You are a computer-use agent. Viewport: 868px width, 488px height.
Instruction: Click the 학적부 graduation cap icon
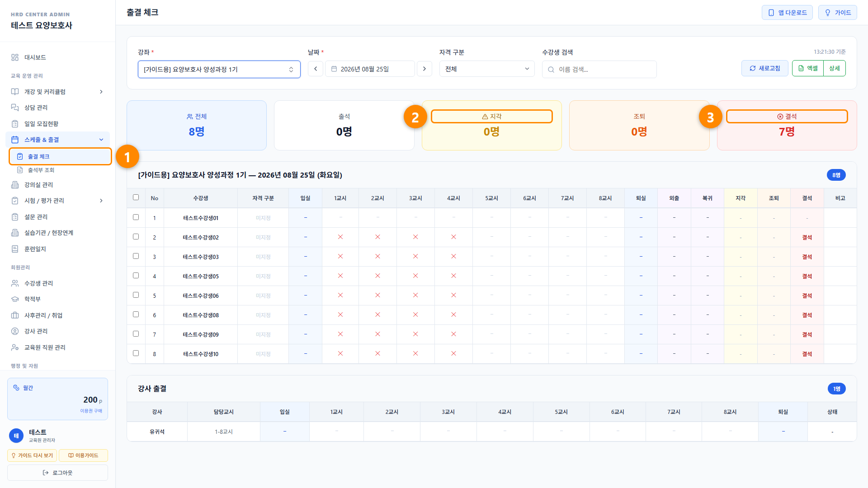coord(15,299)
